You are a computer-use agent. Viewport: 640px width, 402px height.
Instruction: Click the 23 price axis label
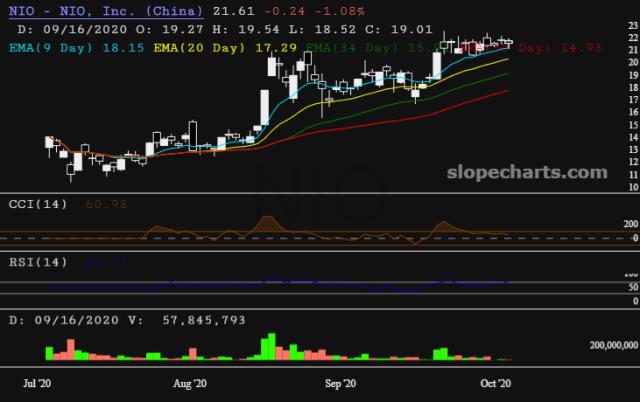(633, 25)
